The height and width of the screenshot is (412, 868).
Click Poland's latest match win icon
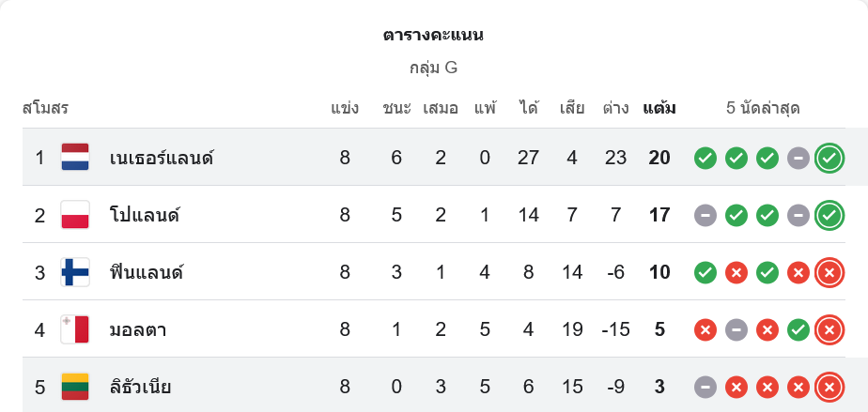[829, 215]
